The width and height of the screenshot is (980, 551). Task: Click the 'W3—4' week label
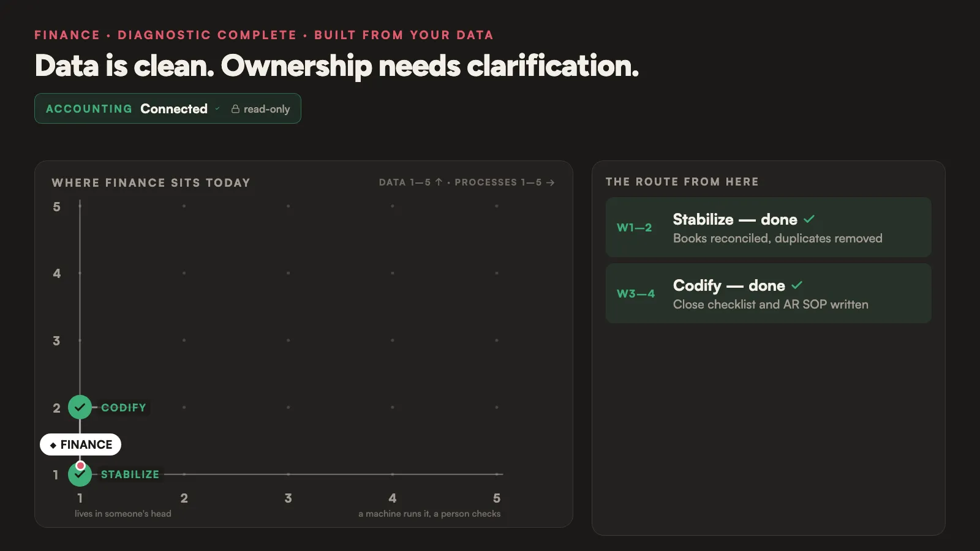click(x=636, y=294)
